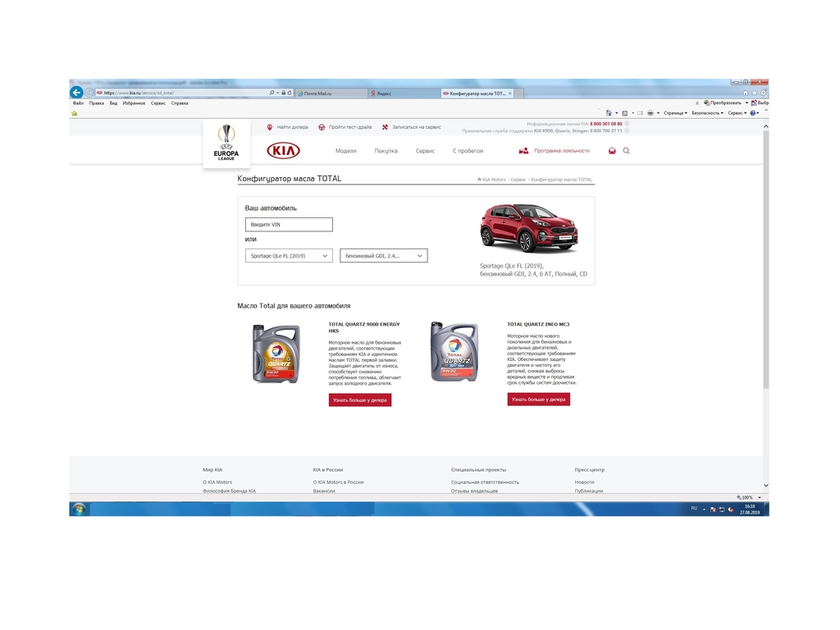Close the Преобразовать toolbar with its X
This screenshot has width=840, height=630.
coord(697,103)
